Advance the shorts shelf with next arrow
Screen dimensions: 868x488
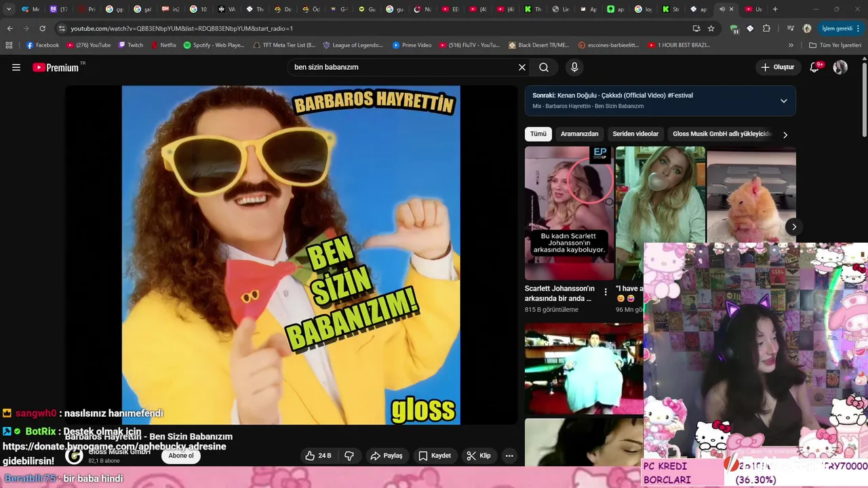coord(794,226)
